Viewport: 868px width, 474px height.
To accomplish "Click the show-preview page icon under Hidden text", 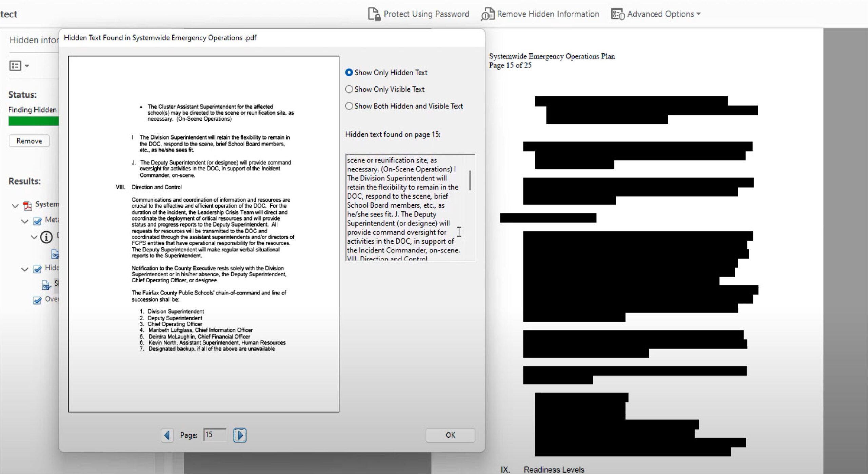I will coord(46,285).
